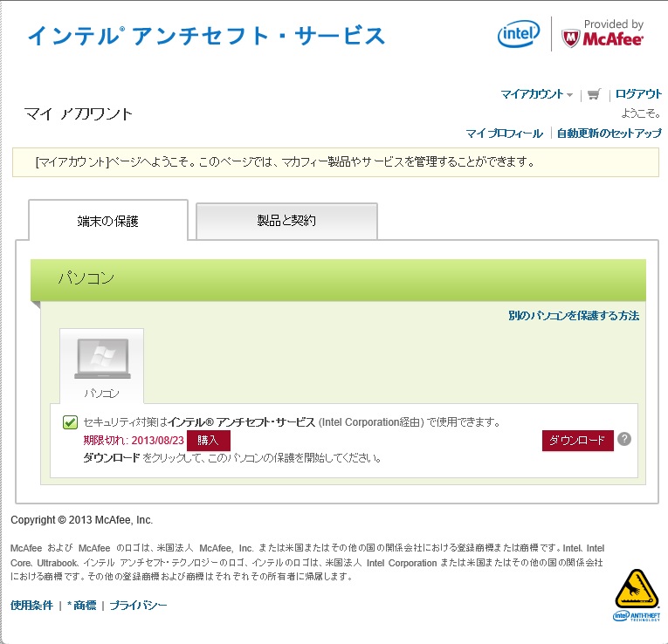Click the ようこそ。 welcome text
Viewport: 668px width, 644px height.
tap(641, 113)
